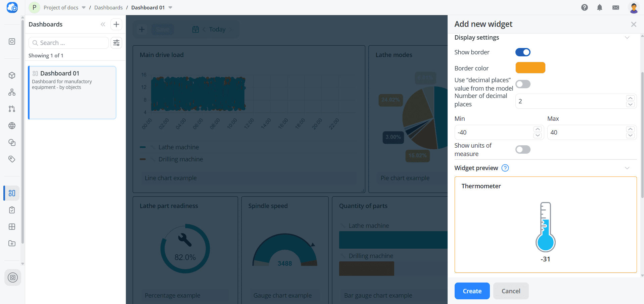
Task: Close the Add new widget panel
Action: 634,24
